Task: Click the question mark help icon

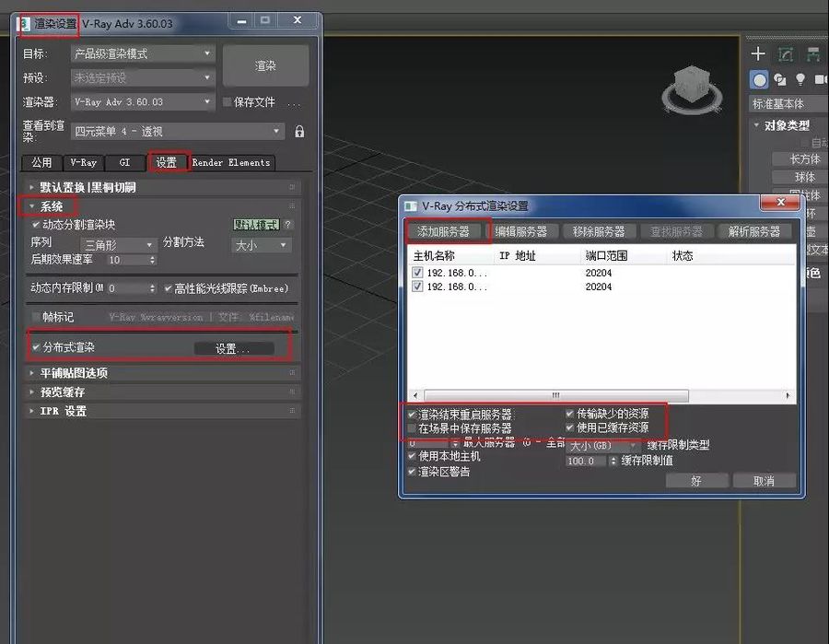Action: (x=287, y=224)
